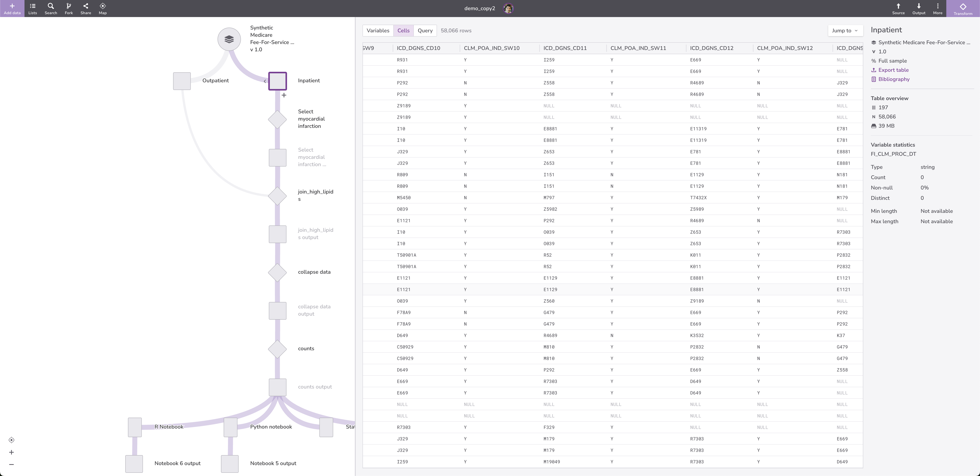Click the Add data button

pyautogui.click(x=12, y=8)
